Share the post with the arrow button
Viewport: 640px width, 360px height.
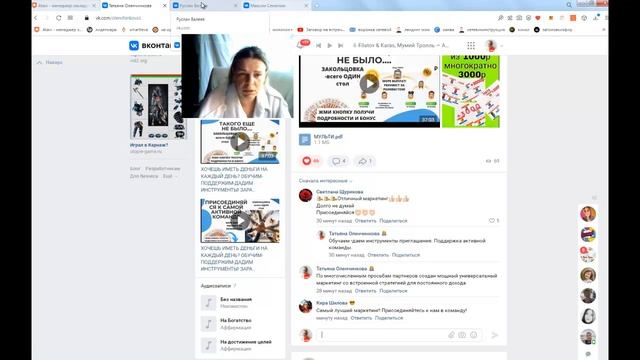(364, 161)
